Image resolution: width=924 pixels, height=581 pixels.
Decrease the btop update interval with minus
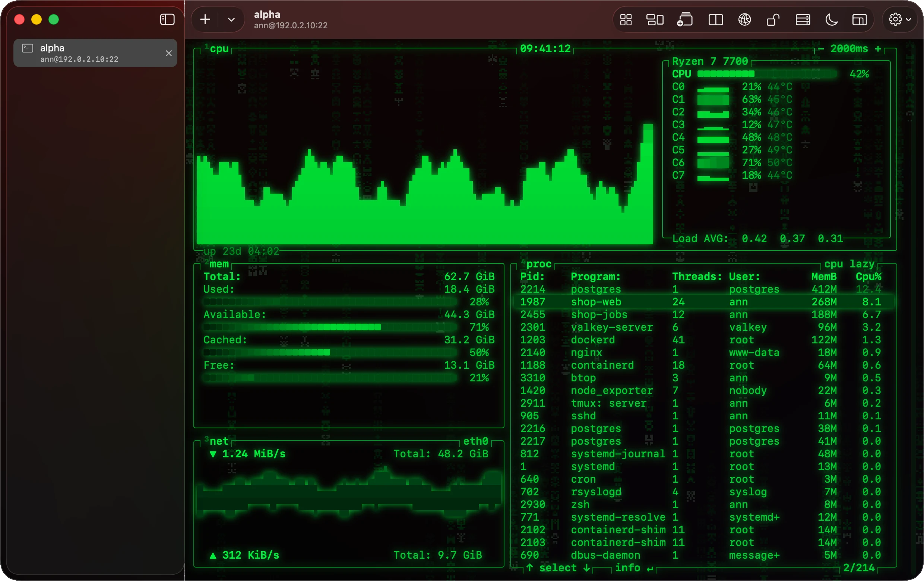(x=821, y=49)
